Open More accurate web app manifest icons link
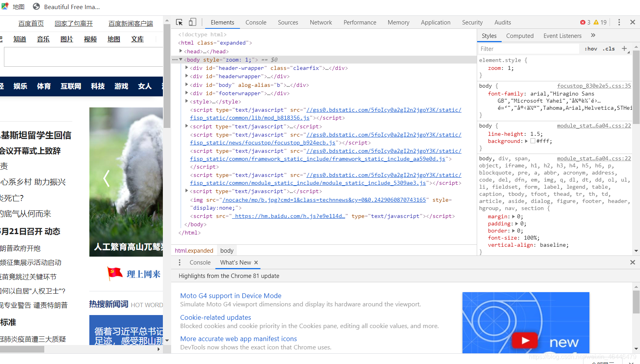 238,339
